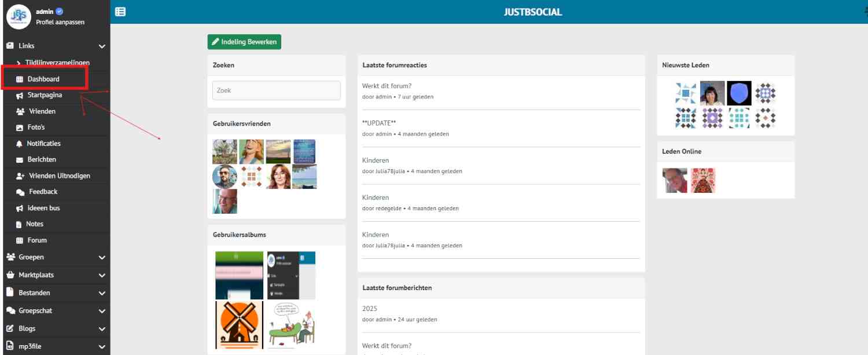The height and width of the screenshot is (355, 868).
Task: Open the windmill album thumbnail
Action: click(238, 325)
